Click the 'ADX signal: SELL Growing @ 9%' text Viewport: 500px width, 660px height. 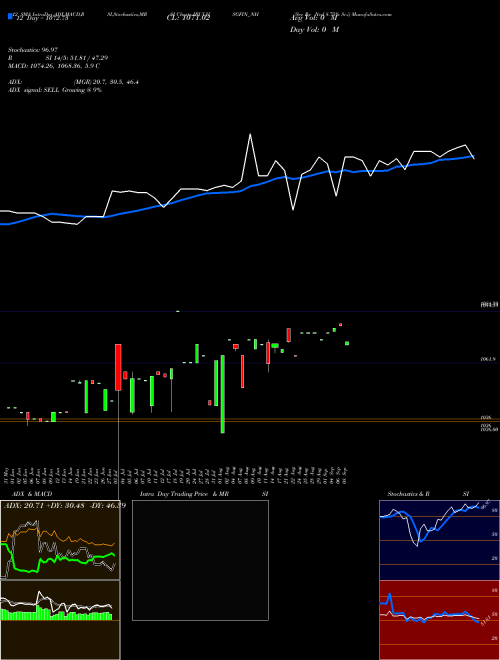(55, 90)
